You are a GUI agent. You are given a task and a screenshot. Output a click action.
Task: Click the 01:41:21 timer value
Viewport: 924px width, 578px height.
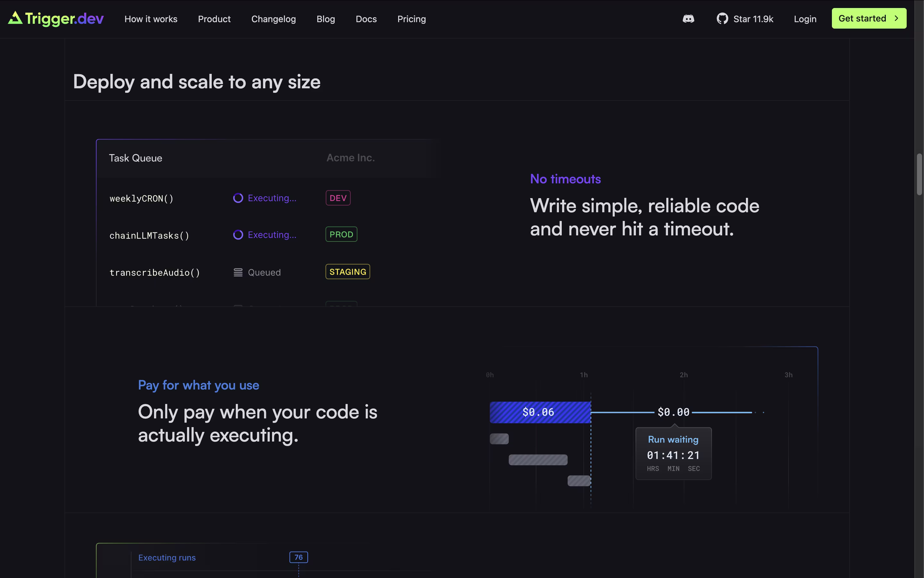point(673,455)
